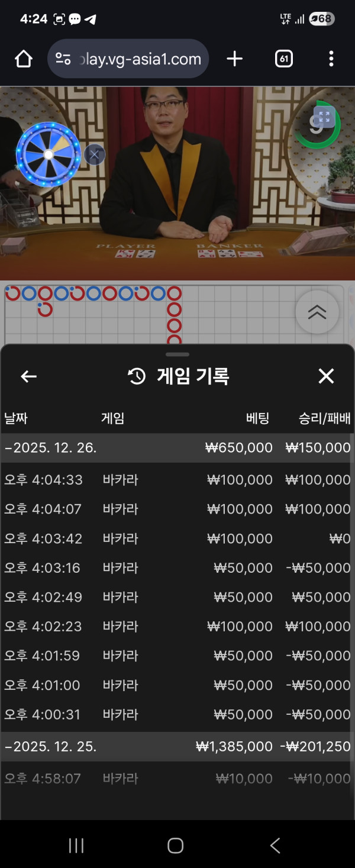Image resolution: width=355 pixels, height=868 pixels.
Task: Open site info icon in address bar
Action: [63, 59]
